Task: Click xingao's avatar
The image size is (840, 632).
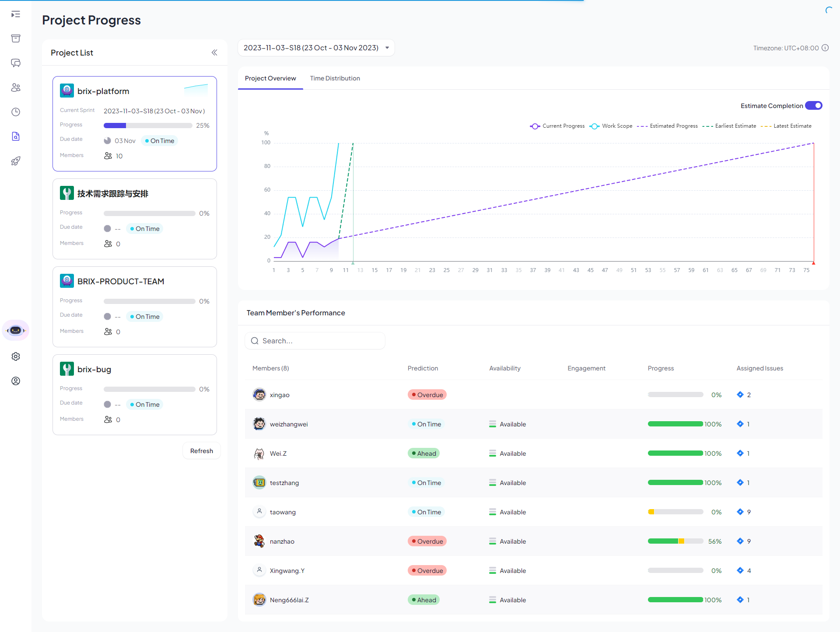Action: point(259,395)
